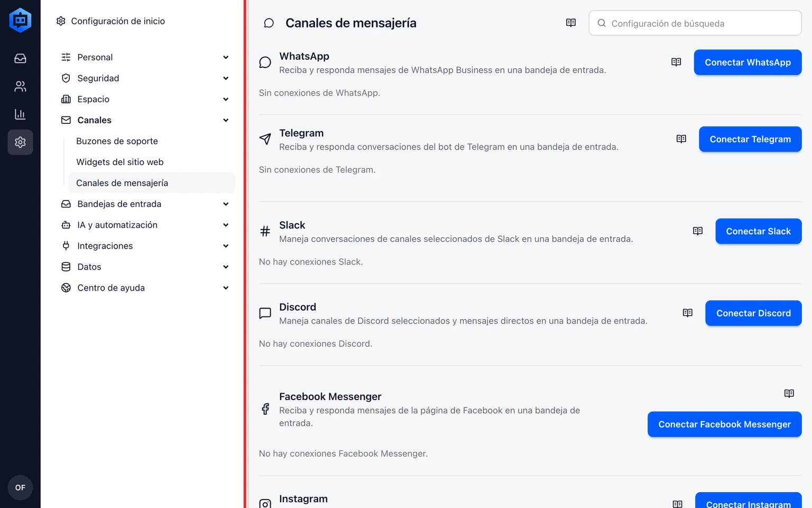812x508 pixels.
Task: Open the docs book icon beside Canales de mensajería title
Action: click(571, 23)
